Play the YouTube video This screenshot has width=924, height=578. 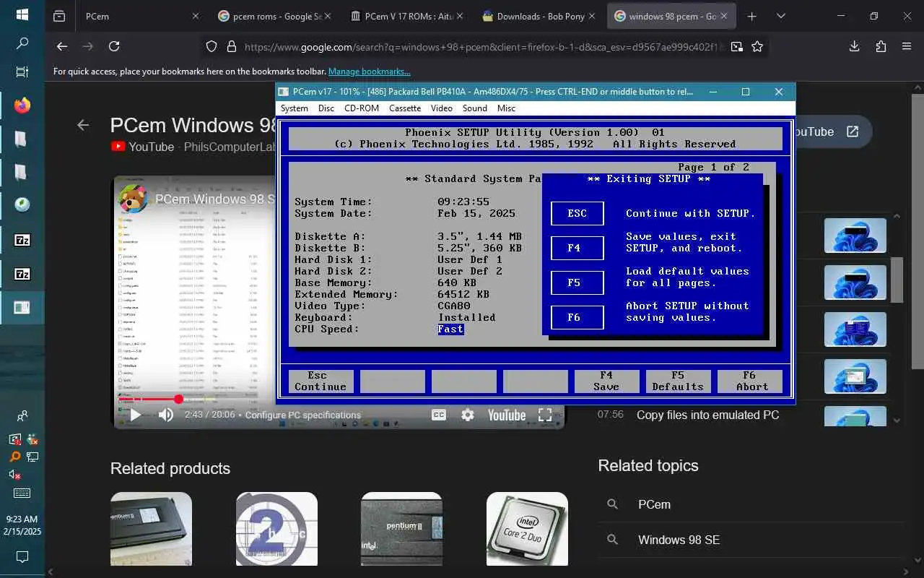click(135, 415)
